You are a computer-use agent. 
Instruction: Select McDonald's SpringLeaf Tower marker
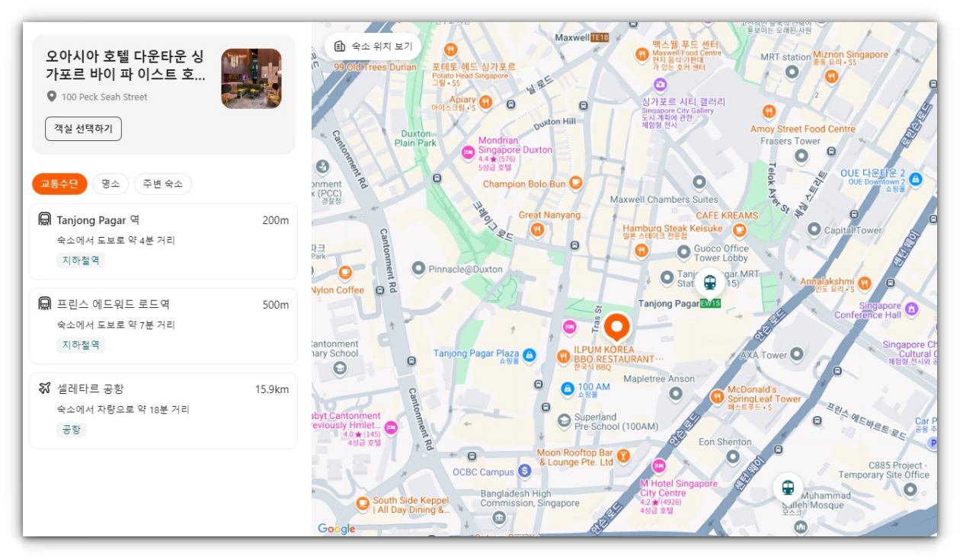pos(717,397)
